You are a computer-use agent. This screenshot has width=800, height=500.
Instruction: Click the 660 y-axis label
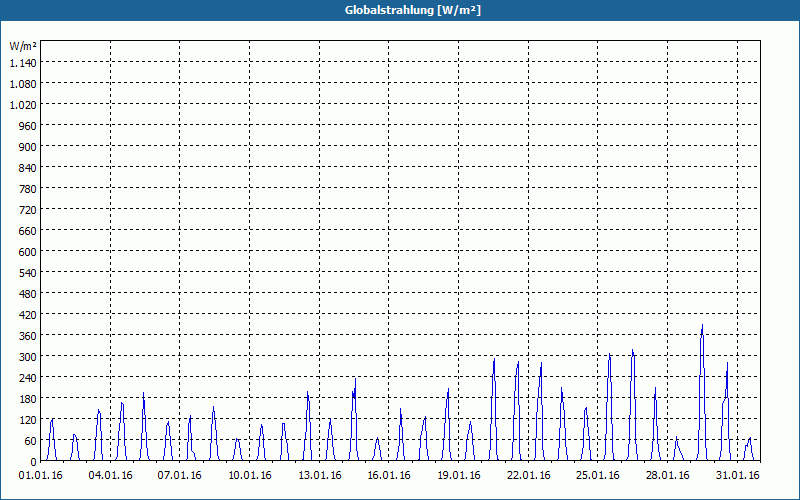pyautogui.click(x=28, y=231)
